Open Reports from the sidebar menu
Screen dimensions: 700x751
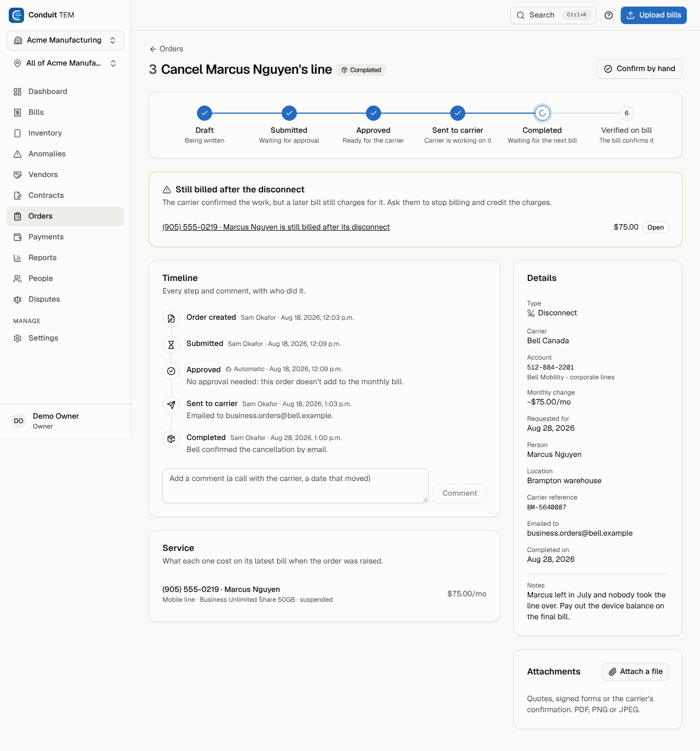66,258
